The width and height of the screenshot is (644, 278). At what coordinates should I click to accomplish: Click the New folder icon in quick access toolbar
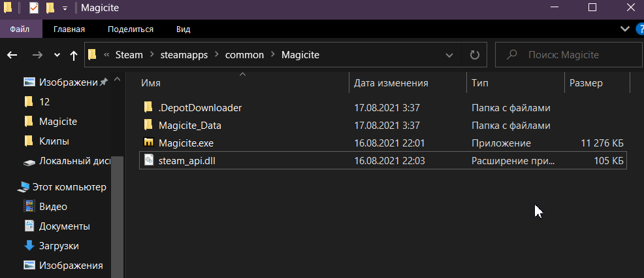pyautogui.click(x=50, y=7)
